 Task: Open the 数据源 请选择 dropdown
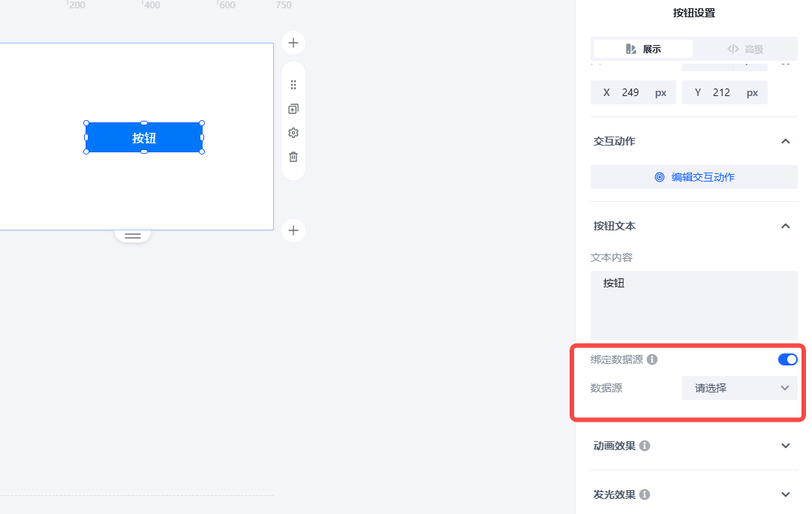coord(739,388)
